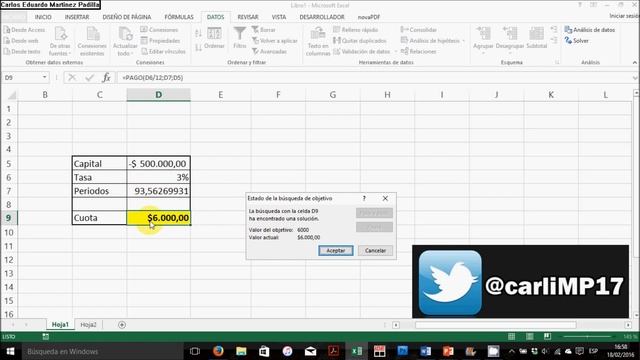Image resolution: width=640 pixels, height=360 pixels.
Task: Open Texto en columnas wizard
Action: [x=318, y=42]
